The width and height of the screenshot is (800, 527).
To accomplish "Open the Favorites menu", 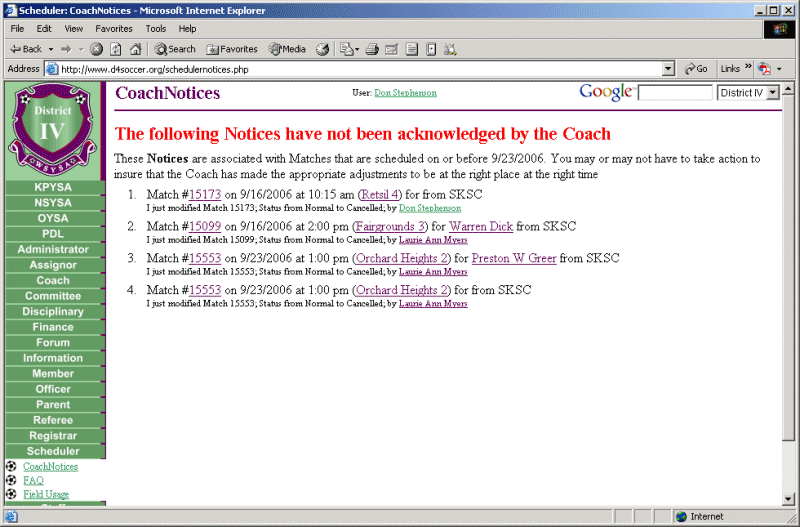I will tap(110, 29).
